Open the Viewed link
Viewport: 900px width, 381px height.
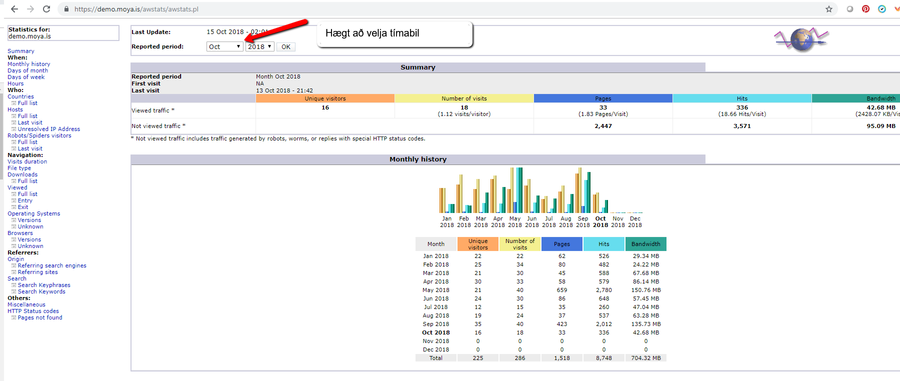(17, 188)
